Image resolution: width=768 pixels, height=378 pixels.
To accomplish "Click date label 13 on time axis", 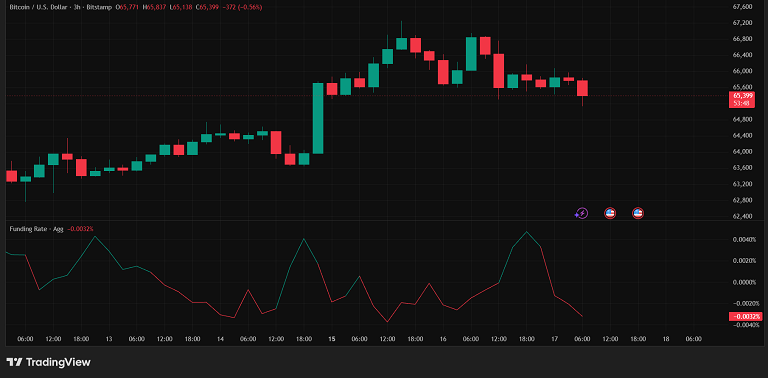I will click(109, 339).
